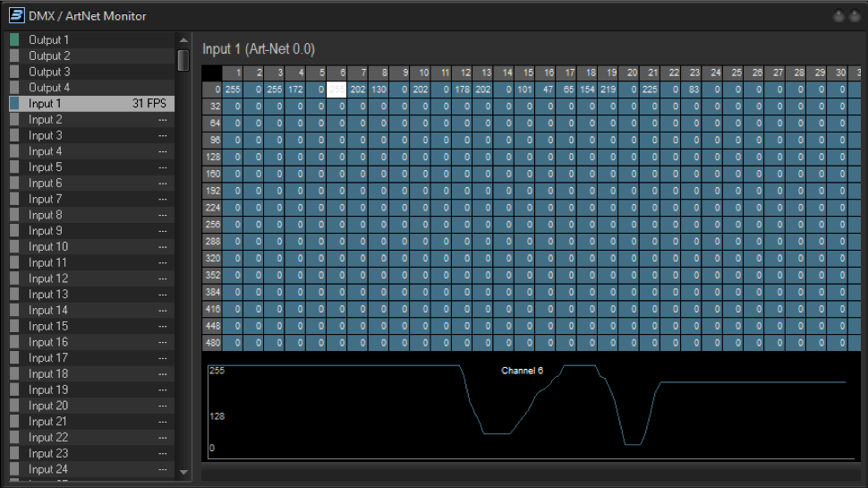Select Output 2 in the universe list
This screenshot has width=868, height=488.
[92, 56]
